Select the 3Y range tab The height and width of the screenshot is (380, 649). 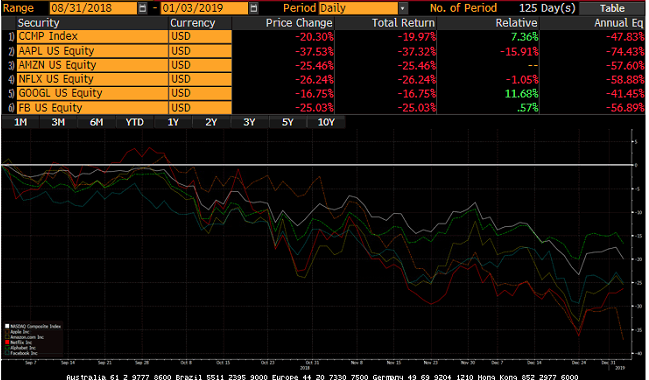click(249, 122)
